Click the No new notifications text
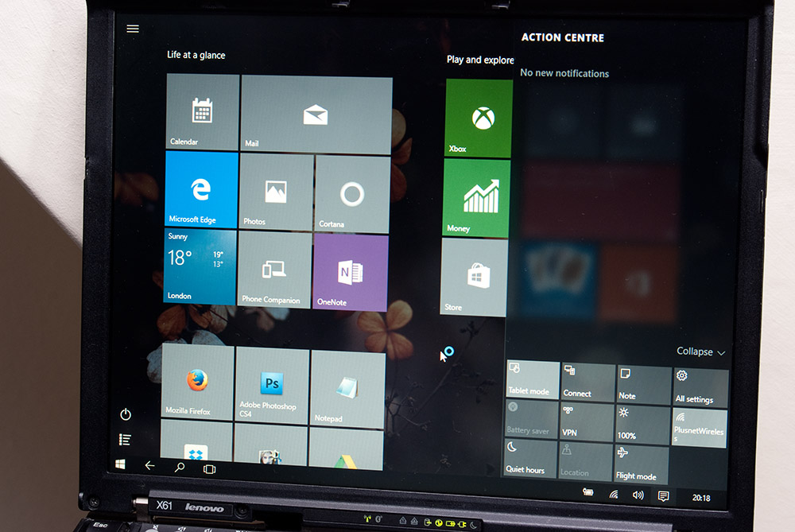The height and width of the screenshot is (532, 795). (564, 73)
